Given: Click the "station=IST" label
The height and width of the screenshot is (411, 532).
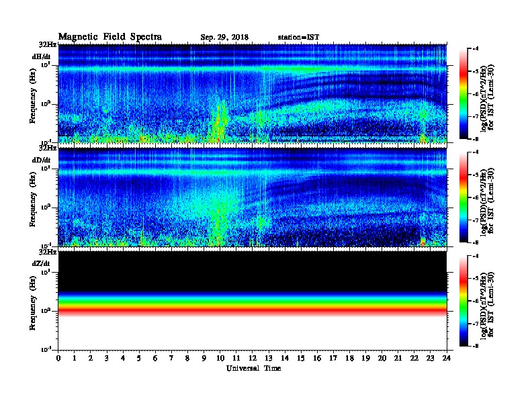Looking at the screenshot, I should (298, 38).
